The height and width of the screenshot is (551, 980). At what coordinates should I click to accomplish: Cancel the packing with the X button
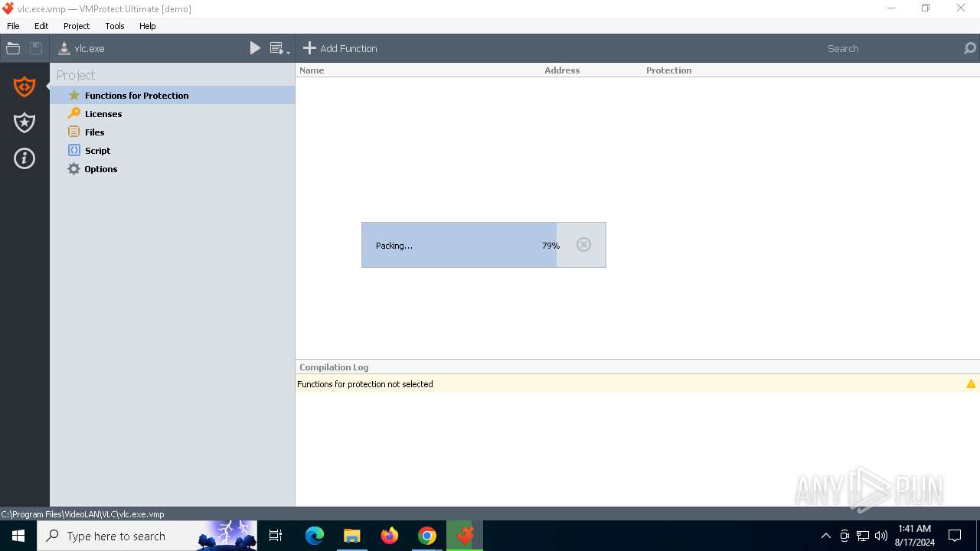583,245
